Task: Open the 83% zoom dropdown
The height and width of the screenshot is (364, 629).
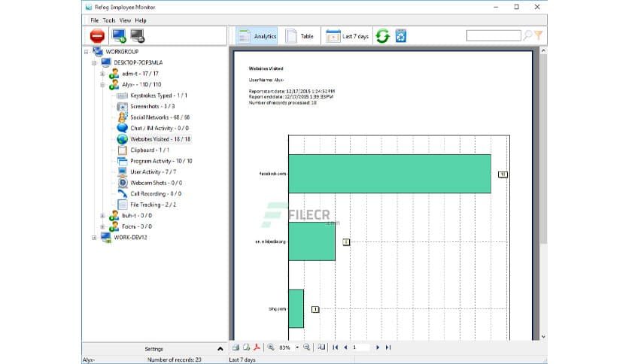Action: coord(297,347)
